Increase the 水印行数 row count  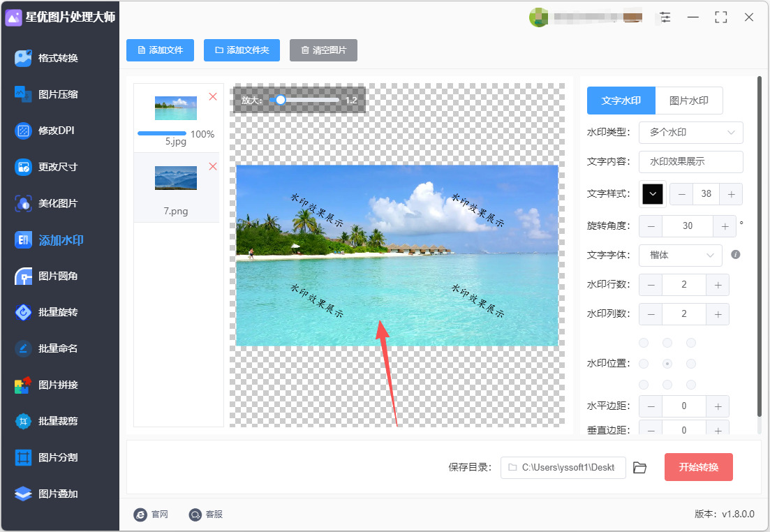point(718,285)
